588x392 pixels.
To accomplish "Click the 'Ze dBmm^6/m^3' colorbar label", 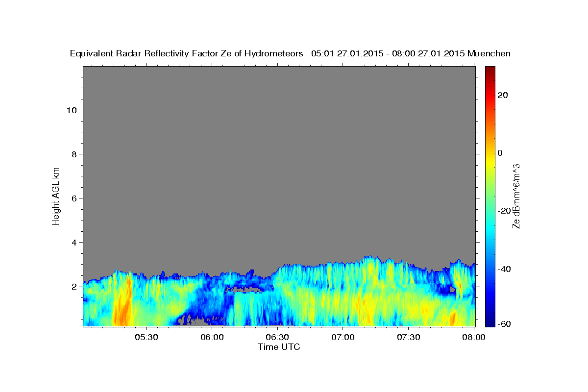I will click(515, 196).
